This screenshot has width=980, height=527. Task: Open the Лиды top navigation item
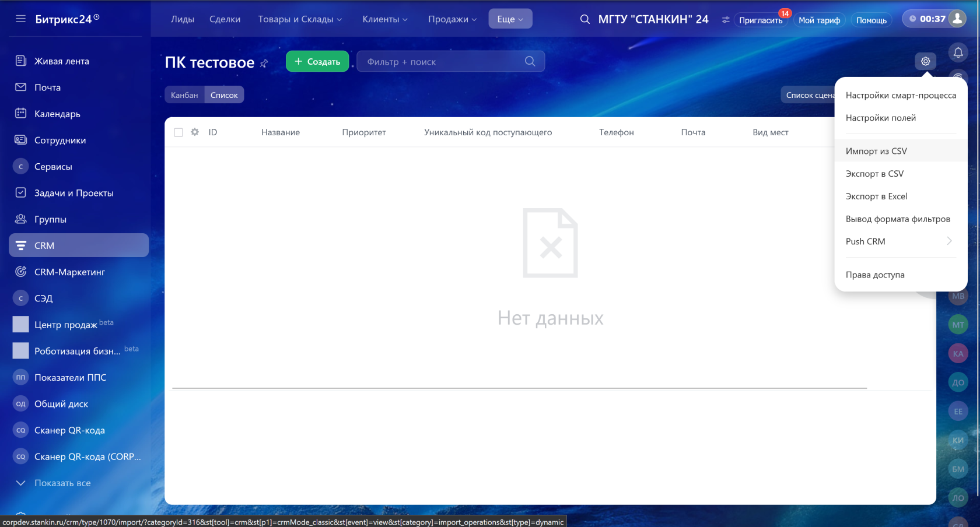click(x=183, y=19)
